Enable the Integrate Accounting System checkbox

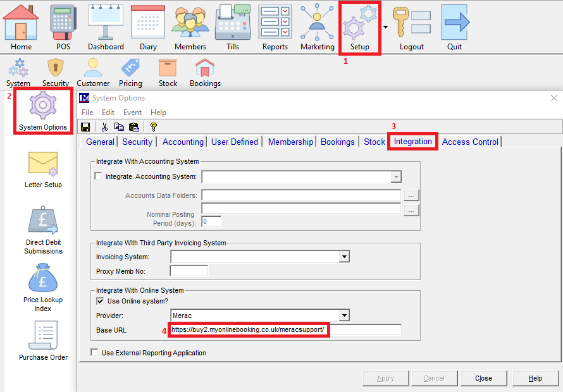coord(98,176)
